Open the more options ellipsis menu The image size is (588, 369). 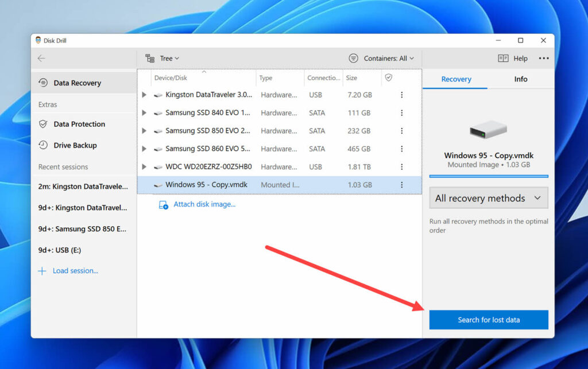click(x=544, y=58)
